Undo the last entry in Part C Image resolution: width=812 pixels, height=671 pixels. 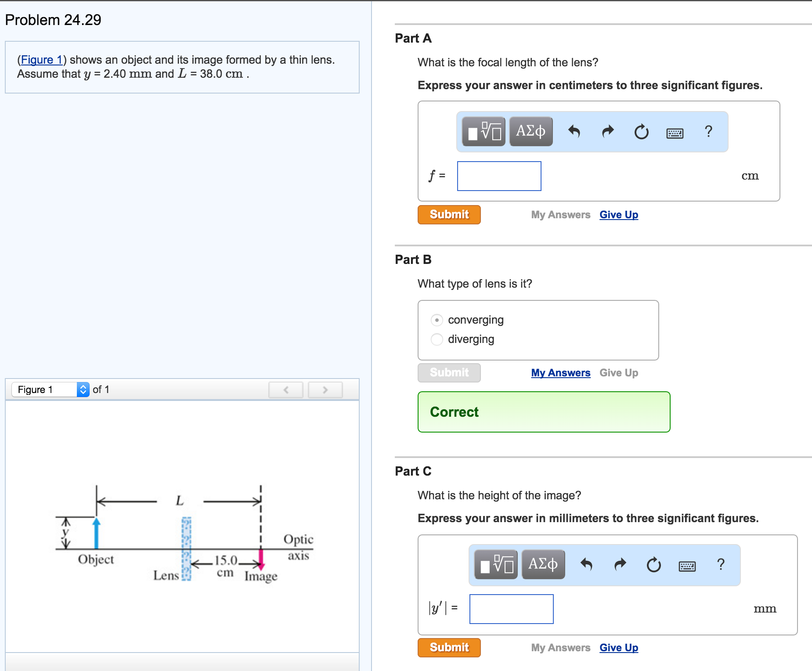tap(587, 565)
